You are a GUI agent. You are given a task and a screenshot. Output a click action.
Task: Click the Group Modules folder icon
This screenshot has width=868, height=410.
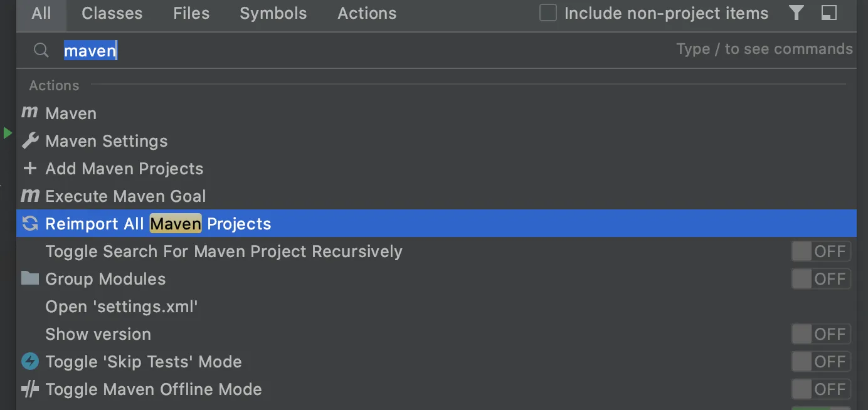point(29,278)
